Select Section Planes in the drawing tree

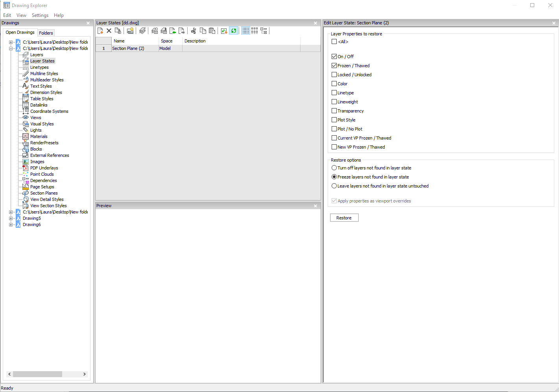[44, 193]
